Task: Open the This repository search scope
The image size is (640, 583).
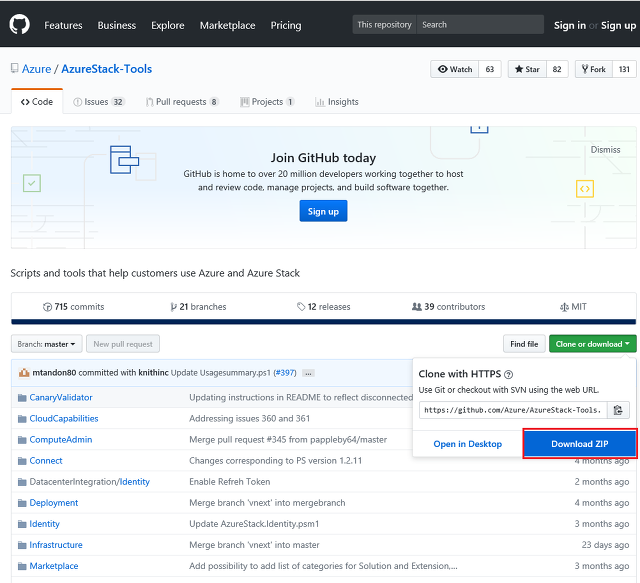Action: click(x=384, y=24)
